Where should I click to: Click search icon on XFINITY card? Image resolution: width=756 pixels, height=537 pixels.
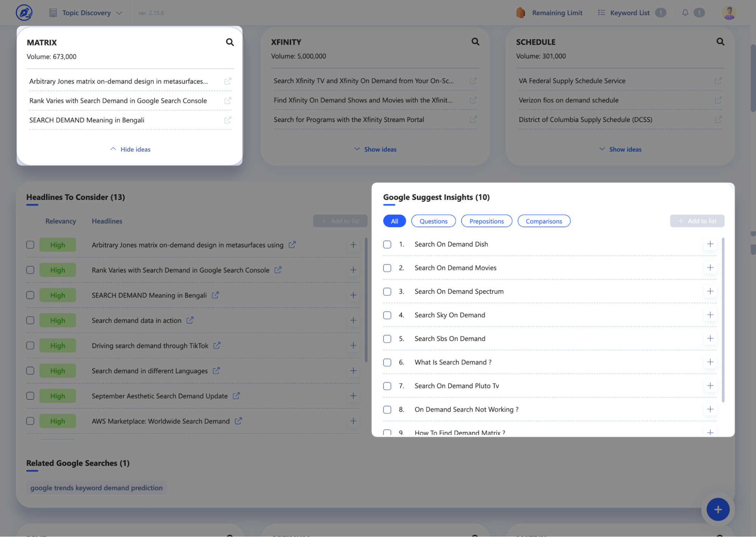coord(475,42)
